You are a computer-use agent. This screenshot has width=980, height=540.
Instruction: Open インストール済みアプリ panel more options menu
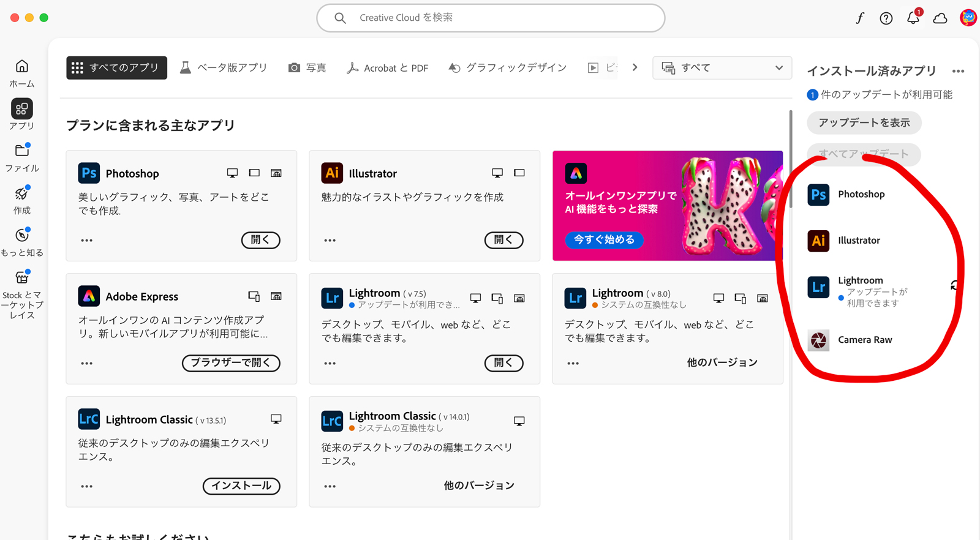[958, 72]
